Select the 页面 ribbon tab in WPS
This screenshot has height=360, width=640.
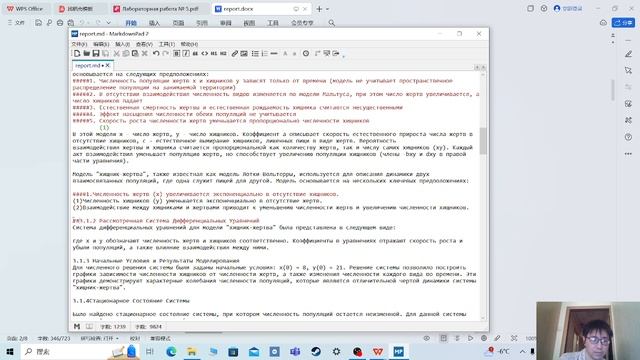(178, 23)
